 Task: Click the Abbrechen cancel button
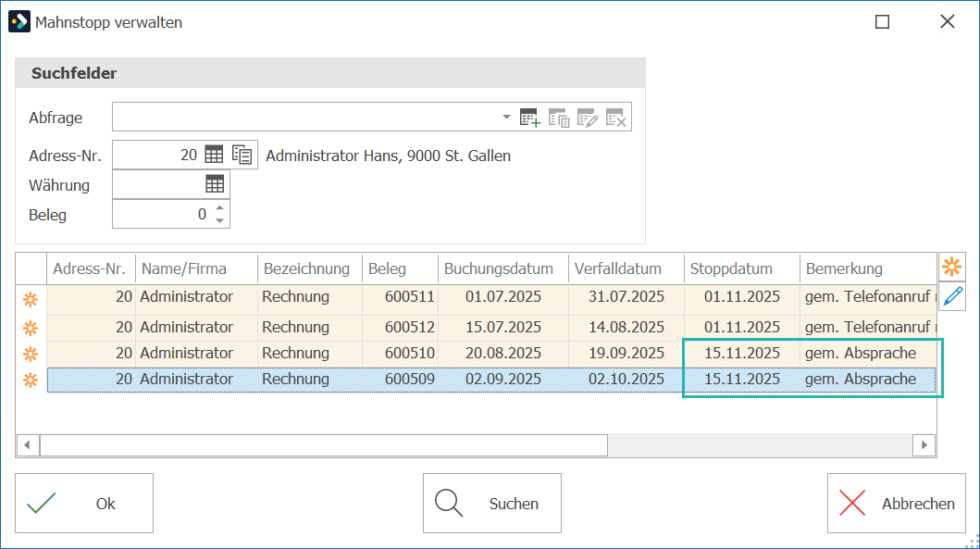point(896,504)
